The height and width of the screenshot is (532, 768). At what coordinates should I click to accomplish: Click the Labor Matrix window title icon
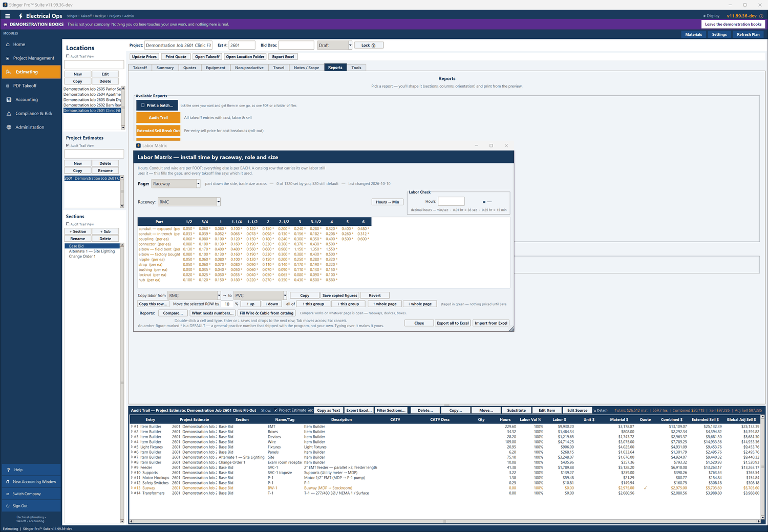tap(138, 146)
